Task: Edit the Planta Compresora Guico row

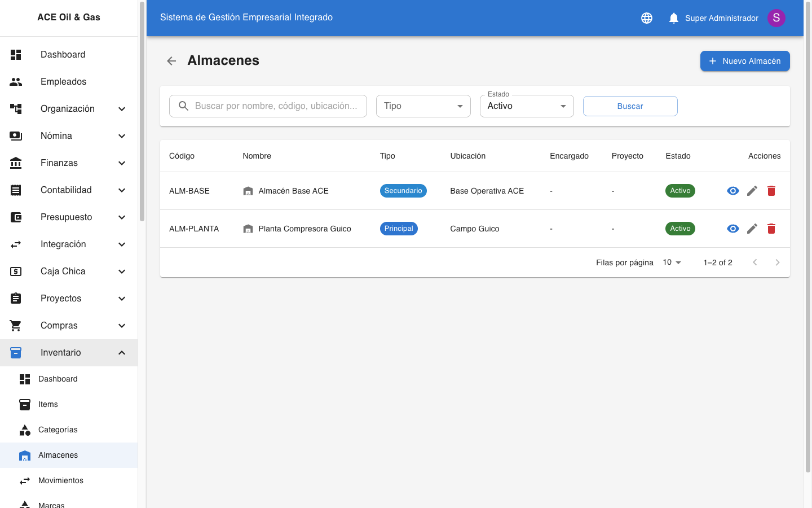Action: [752, 229]
